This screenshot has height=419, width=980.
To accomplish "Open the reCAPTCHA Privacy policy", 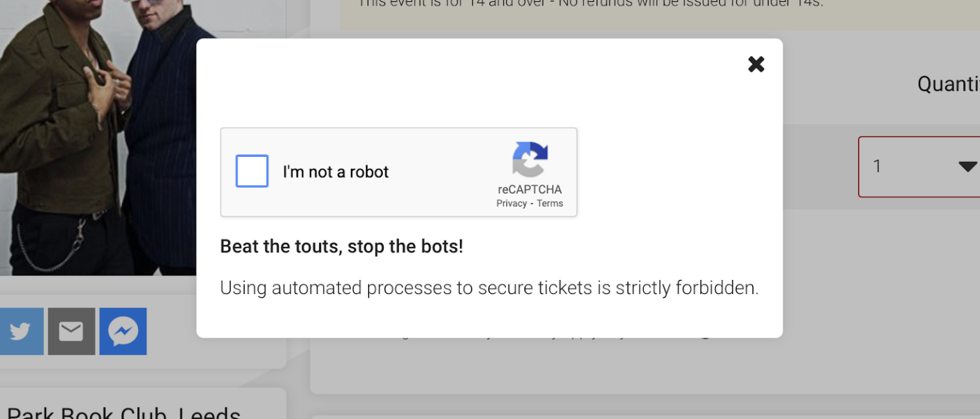I will [511, 203].
